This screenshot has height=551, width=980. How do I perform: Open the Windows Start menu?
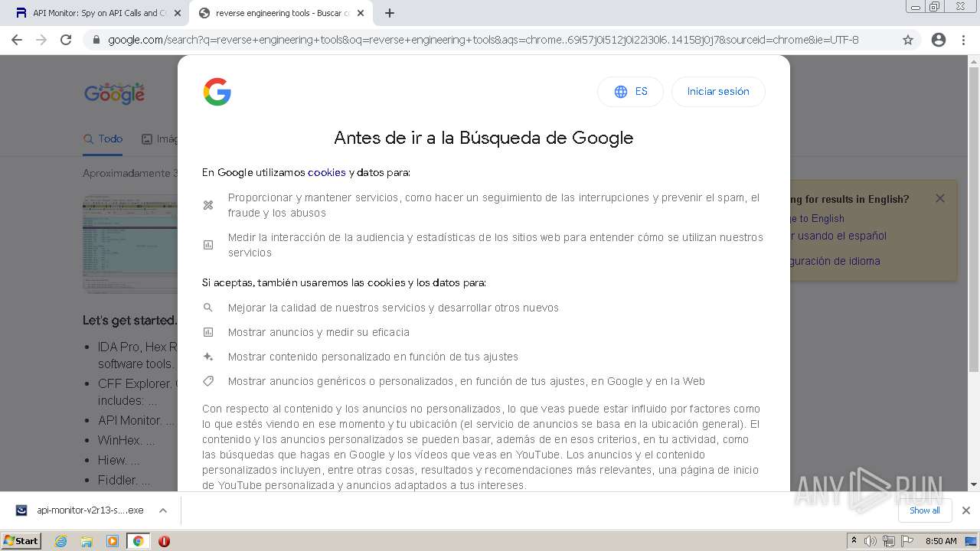tap(21, 540)
